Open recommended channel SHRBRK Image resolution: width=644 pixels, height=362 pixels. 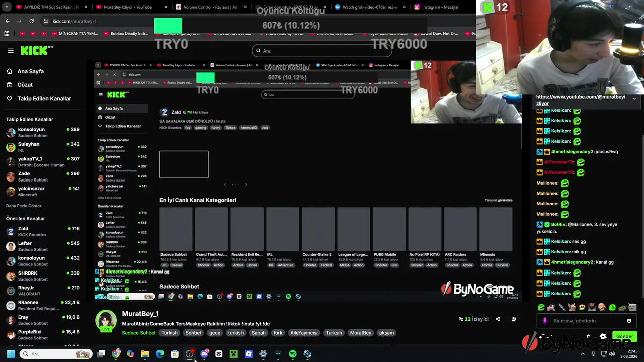(43, 276)
